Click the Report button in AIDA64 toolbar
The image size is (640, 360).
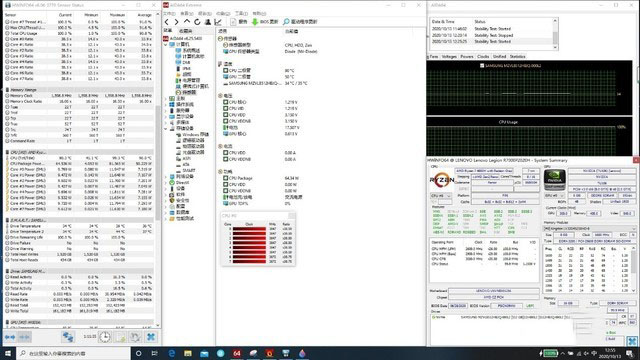pyautogui.click(x=239, y=22)
